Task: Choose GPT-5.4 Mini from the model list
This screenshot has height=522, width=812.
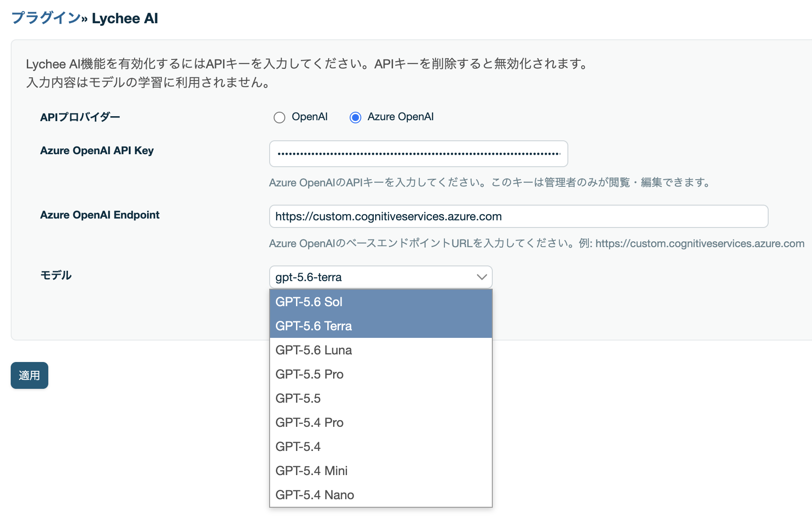Action: [381, 471]
